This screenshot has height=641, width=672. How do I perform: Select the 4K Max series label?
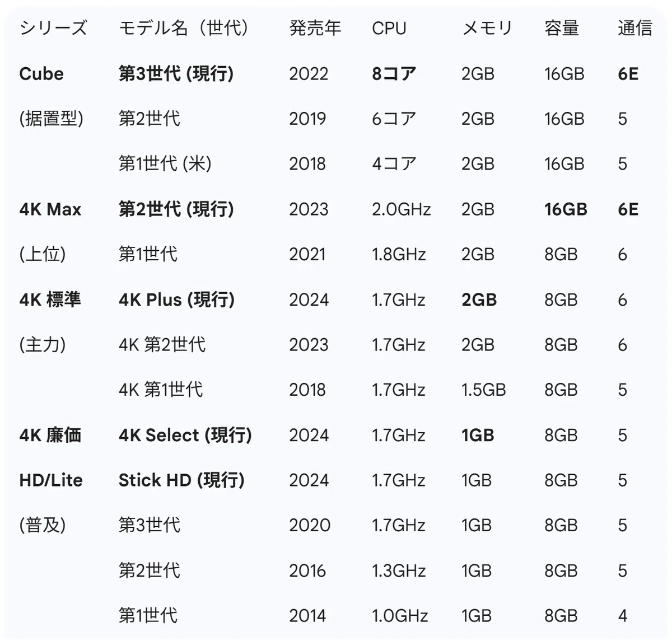(50, 209)
